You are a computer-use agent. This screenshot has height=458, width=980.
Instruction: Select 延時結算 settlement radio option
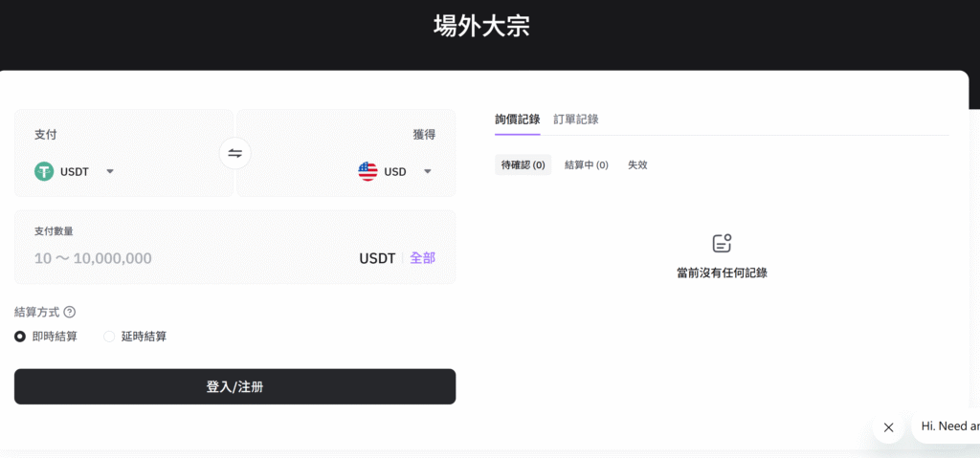109,337
